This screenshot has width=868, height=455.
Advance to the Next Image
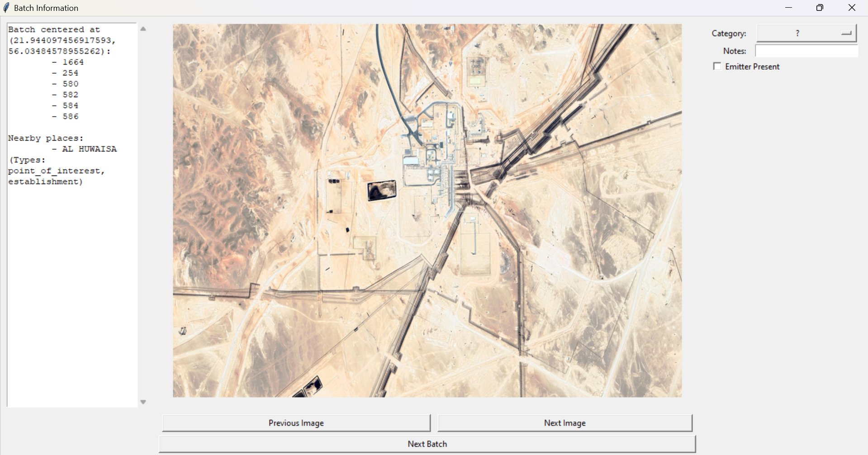(564, 423)
